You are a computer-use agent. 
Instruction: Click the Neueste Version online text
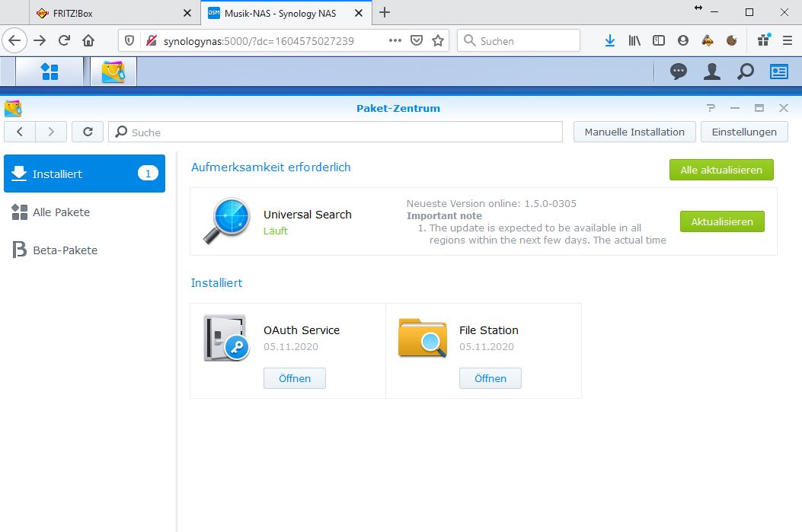(x=491, y=203)
